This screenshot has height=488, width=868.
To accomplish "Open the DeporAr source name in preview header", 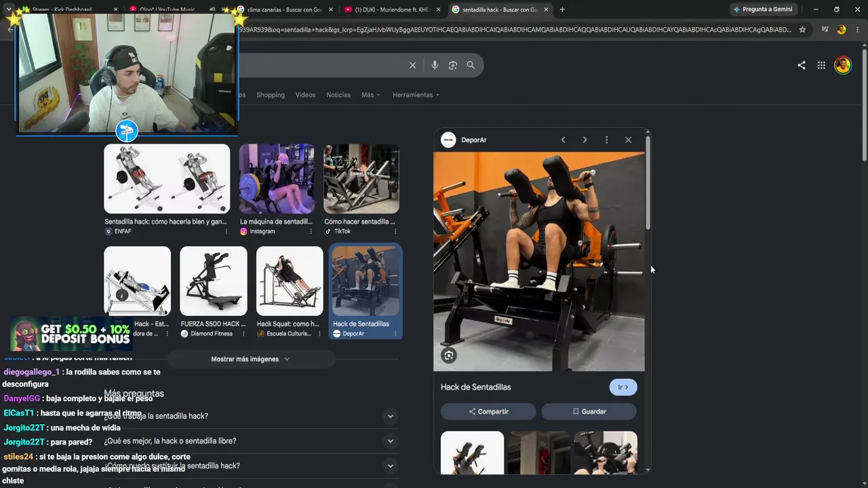I will coord(474,140).
